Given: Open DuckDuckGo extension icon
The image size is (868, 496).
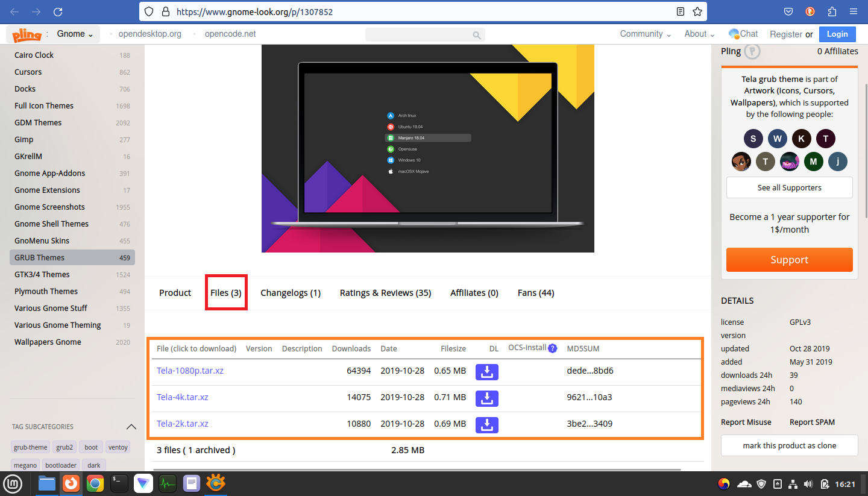Looking at the screenshot, I should click(x=810, y=11).
